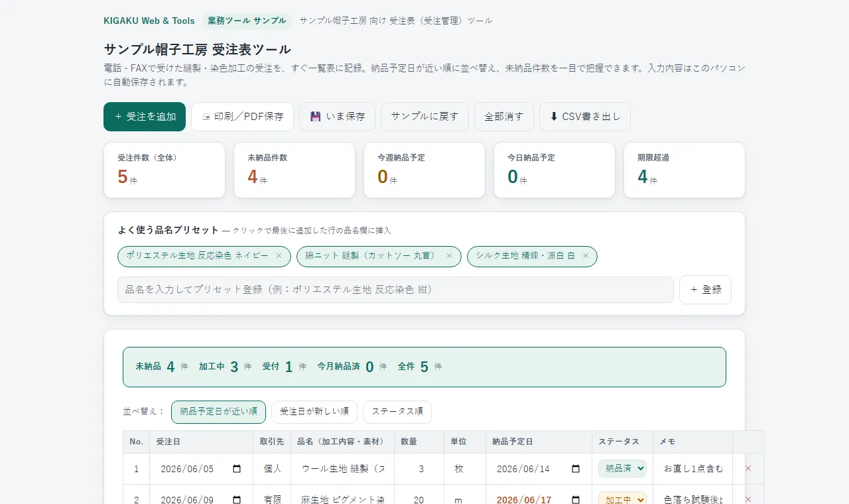Sort by 受注日が新しい順
This screenshot has width=849, height=504.
314,412
